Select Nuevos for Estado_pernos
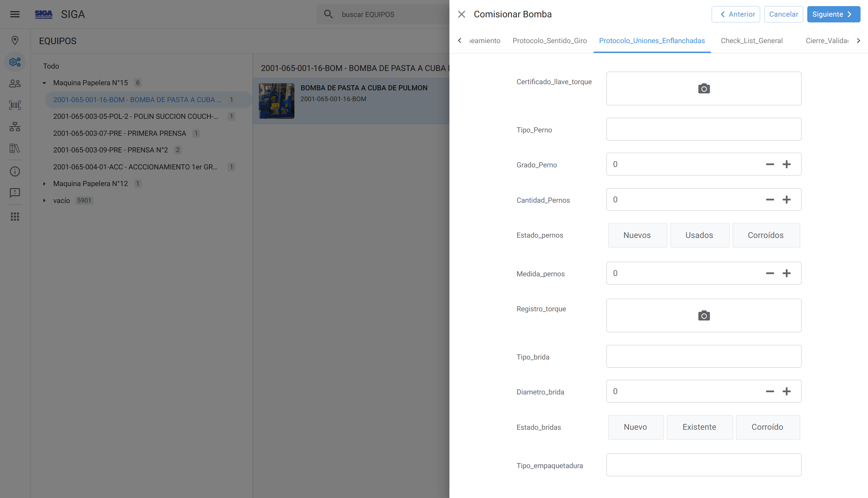The image size is (868, 498). (x=637, y=235)
